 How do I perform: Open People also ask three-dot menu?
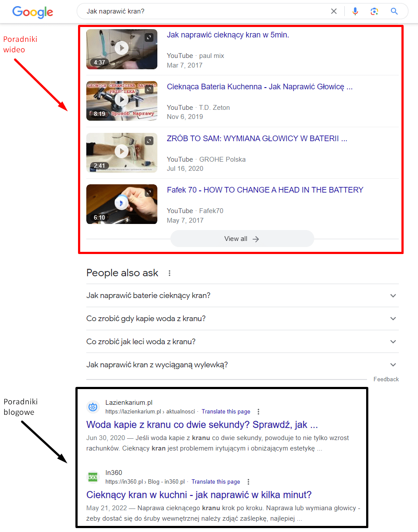coord(170,273)
